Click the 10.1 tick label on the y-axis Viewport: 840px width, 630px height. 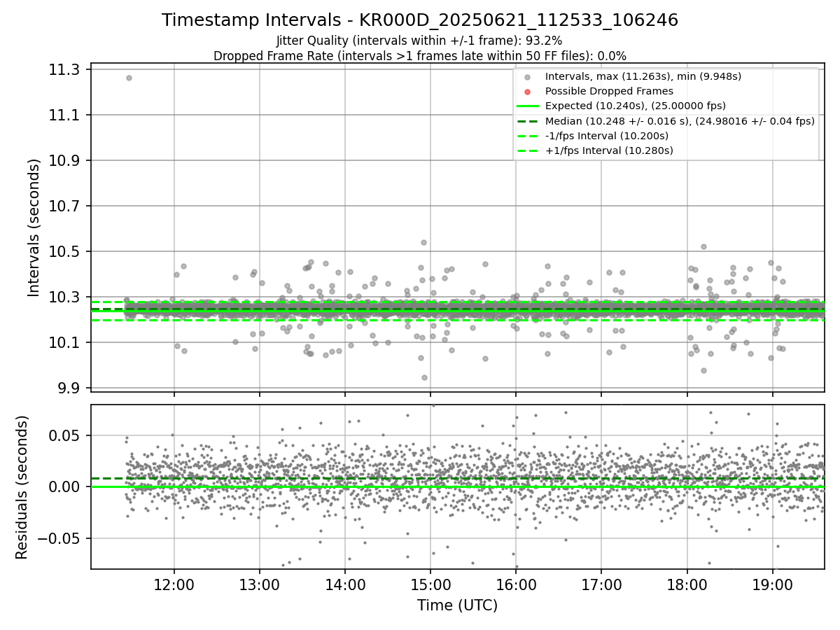(65, 342)
